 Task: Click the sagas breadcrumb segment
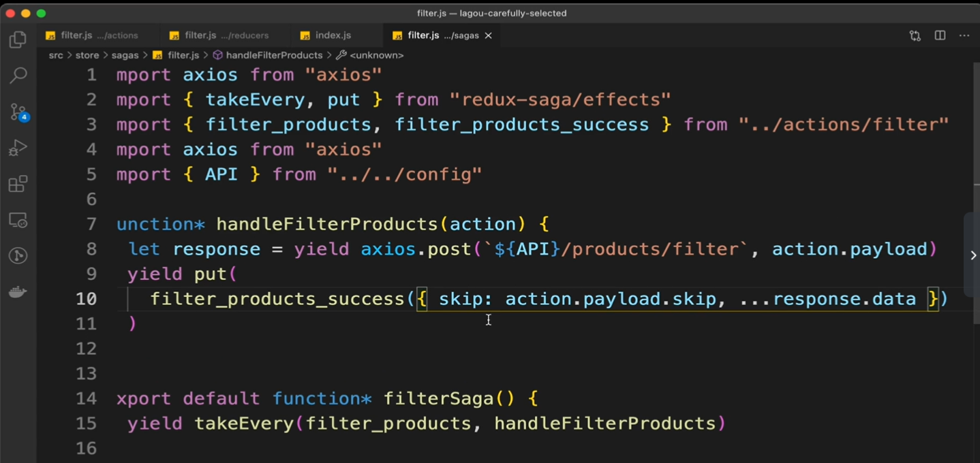pyautogui.click(x=125, y=55)
